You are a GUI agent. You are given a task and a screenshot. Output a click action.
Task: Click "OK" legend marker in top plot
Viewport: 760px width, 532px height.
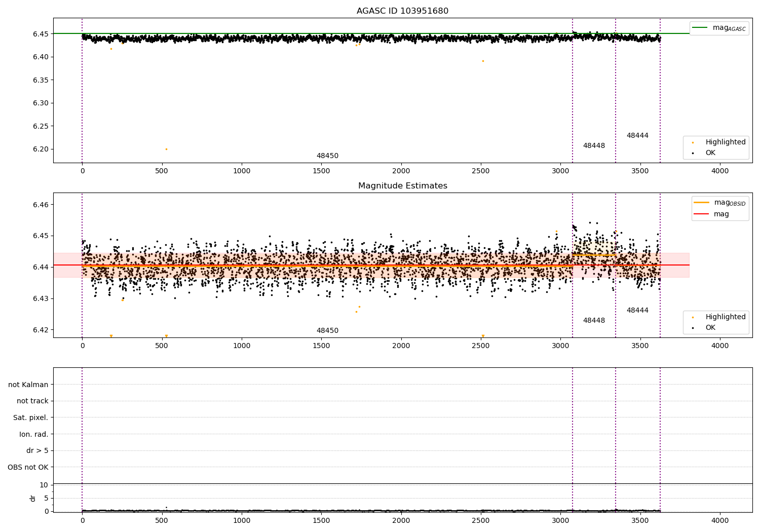pyautogui.click(x=693, y=153)
